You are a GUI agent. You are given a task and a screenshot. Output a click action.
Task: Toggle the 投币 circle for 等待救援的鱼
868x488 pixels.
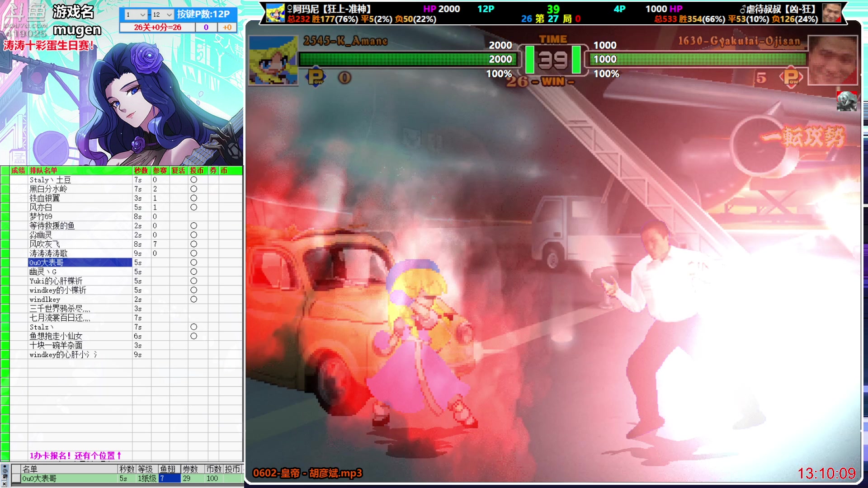pos(193,225)
